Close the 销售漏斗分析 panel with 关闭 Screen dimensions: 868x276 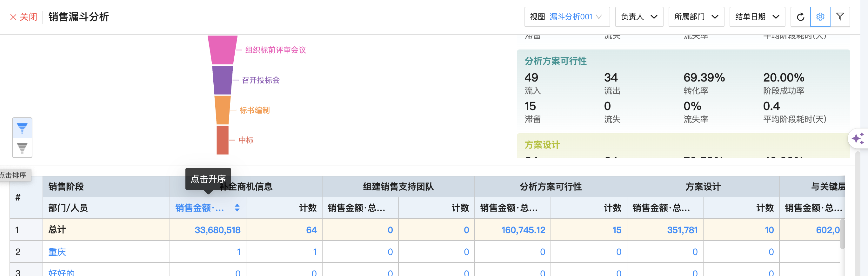click(23, 17)
